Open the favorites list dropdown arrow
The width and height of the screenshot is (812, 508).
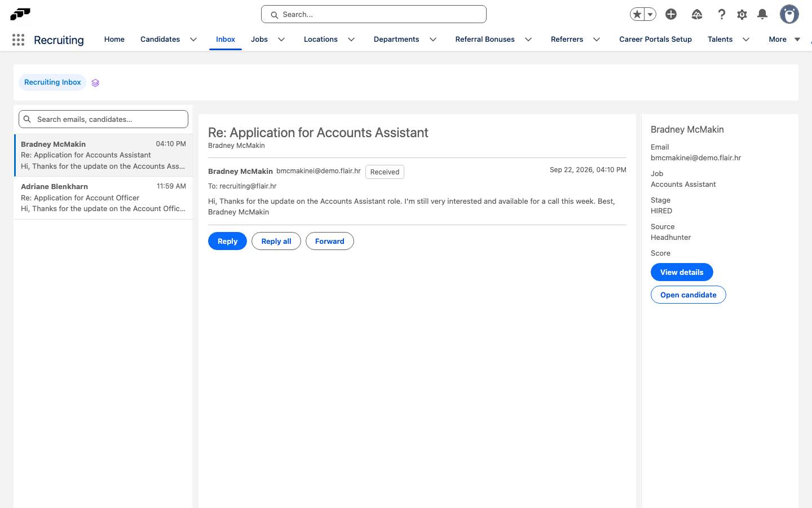click(x=650, y=14)
